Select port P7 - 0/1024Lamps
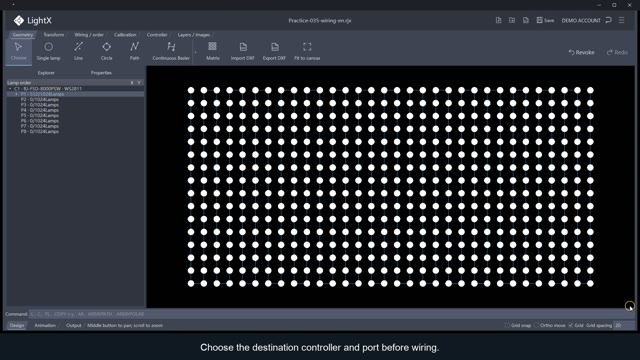Image resolution: width=640 pixels, height=360 pixels. coord(40,126)
